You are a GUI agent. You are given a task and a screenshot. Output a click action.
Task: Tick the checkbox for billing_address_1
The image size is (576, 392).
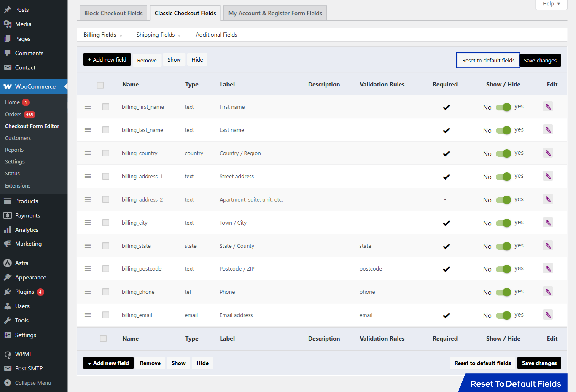click(106, 176)
